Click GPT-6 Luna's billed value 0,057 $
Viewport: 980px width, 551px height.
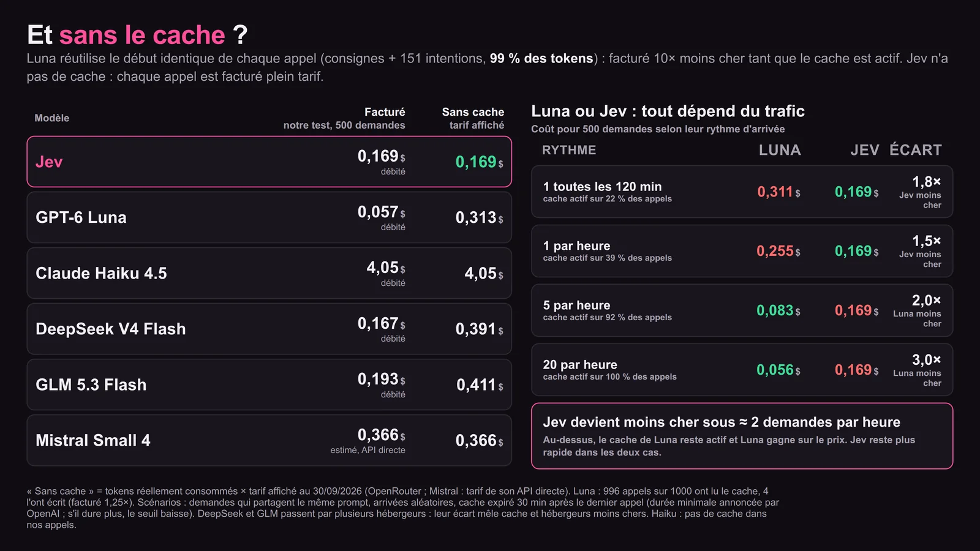(x=381, y=212)
